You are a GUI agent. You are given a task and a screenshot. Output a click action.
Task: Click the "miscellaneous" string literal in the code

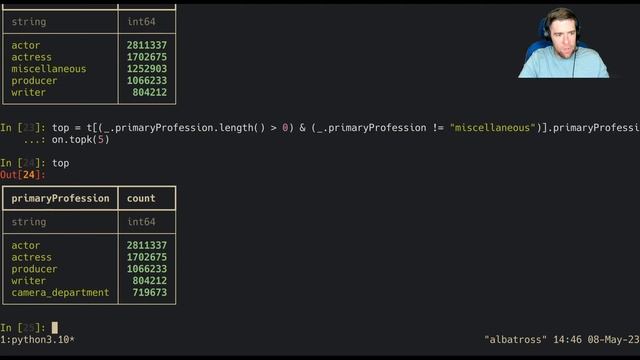[492, 128]
